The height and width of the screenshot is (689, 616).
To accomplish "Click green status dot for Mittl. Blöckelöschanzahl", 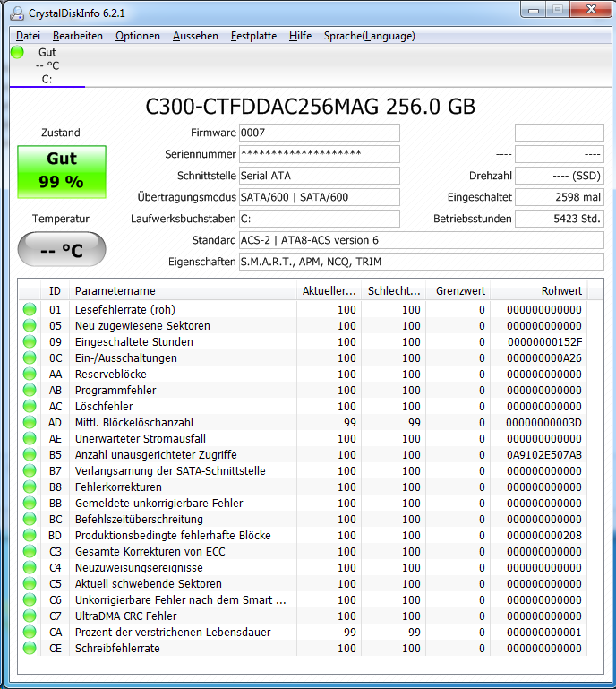I will [x=30, y=422].
